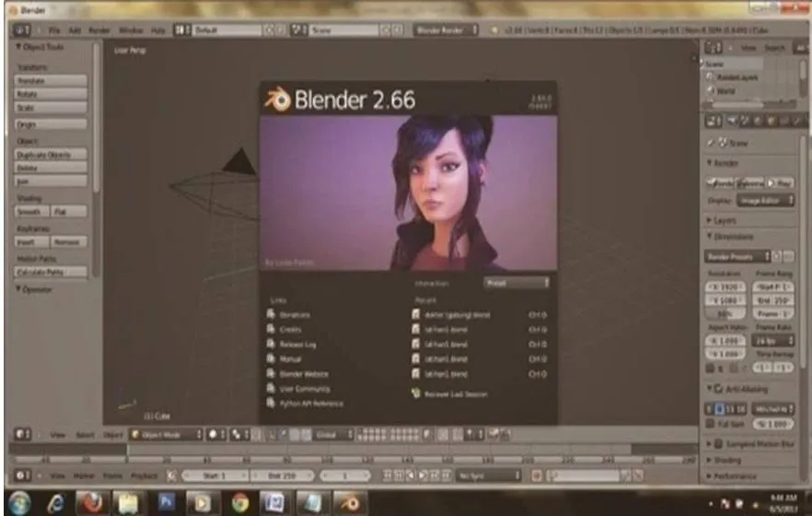Click the Blender logo on the splash screen

click(x=278, y=99)
